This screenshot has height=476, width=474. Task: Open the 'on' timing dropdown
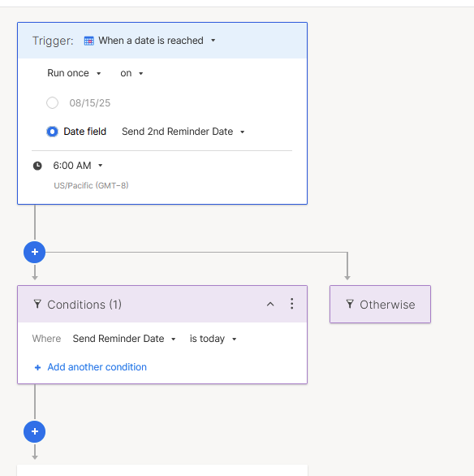pos(131,73)
